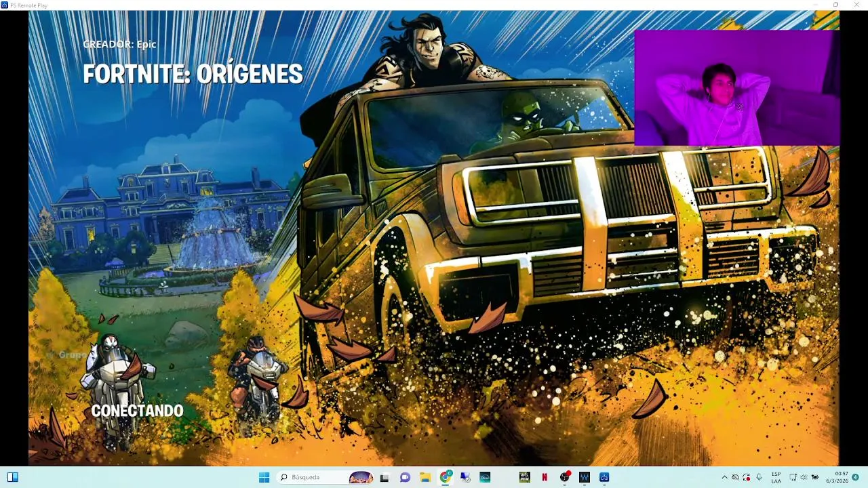Open the remote desktop monitor icon in taskbar
Viewport: 868px width, 488px height.
pos(465,477)
